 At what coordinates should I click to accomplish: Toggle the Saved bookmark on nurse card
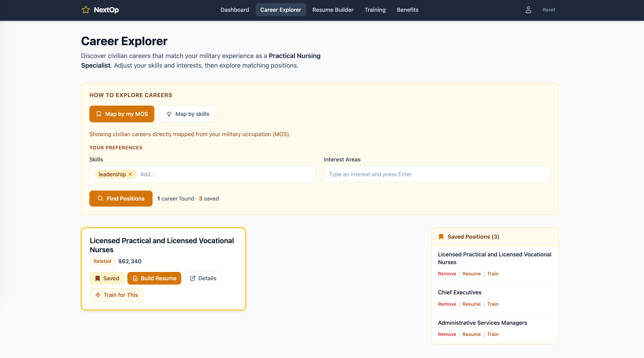tap(107, 278)
